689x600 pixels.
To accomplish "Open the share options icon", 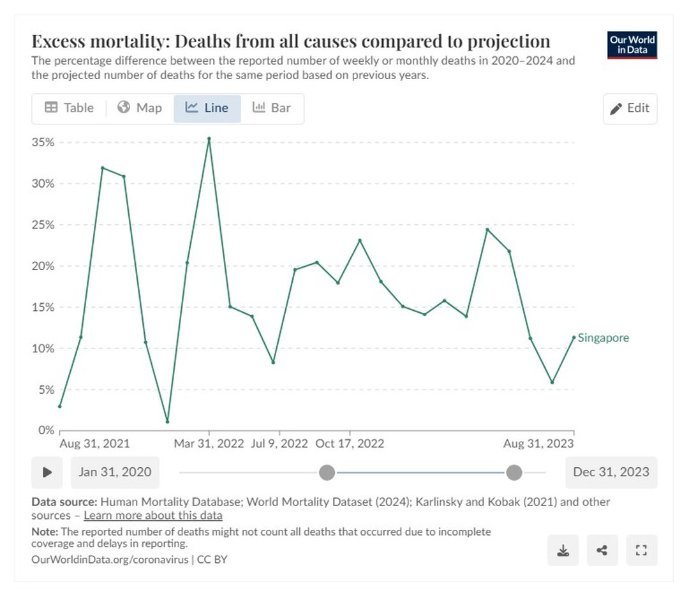I will point(601,549).
